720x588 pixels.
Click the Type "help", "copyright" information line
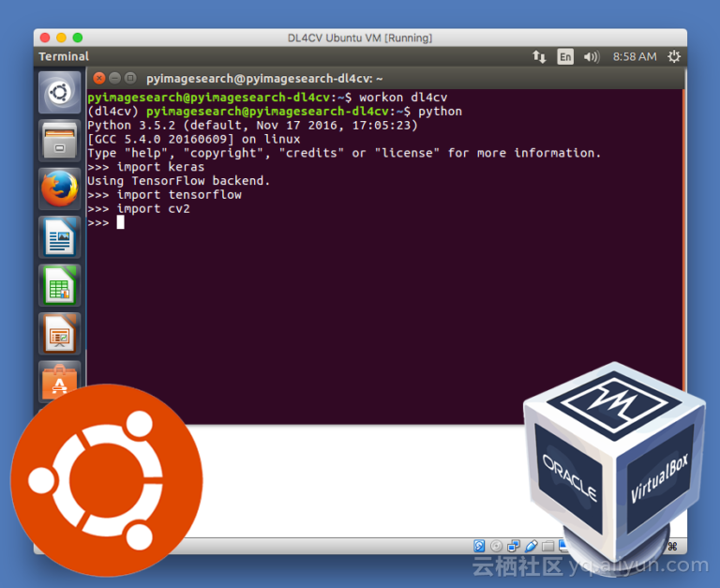(x=344, y=153)
